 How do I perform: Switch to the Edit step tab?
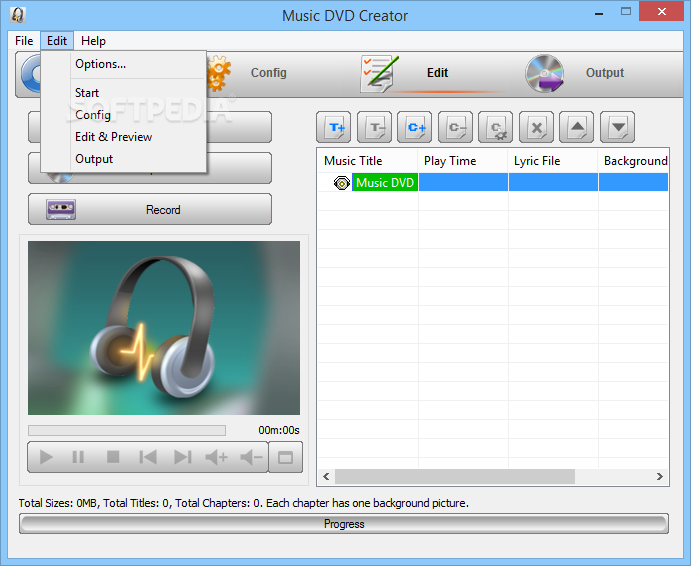(437, 73)
